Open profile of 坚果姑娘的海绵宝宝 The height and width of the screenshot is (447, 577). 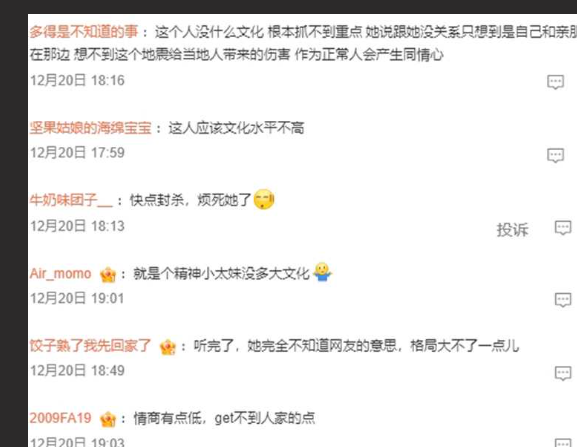click(x=91, y=128)
